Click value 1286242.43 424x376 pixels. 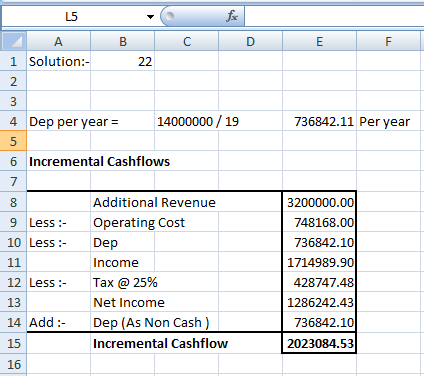pos(320,302)
